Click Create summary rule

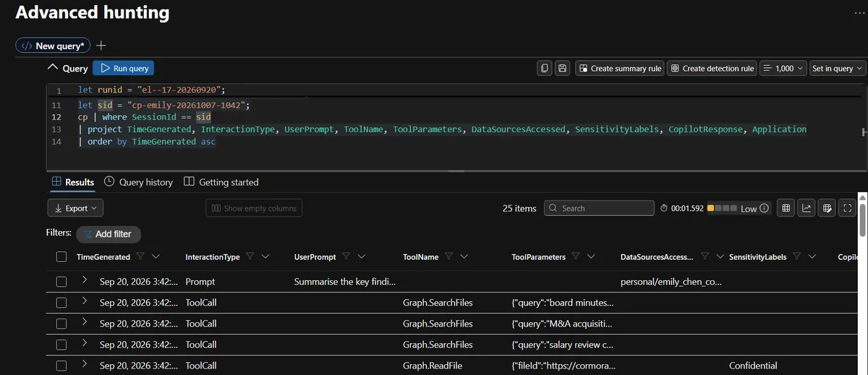click(620, 68)
